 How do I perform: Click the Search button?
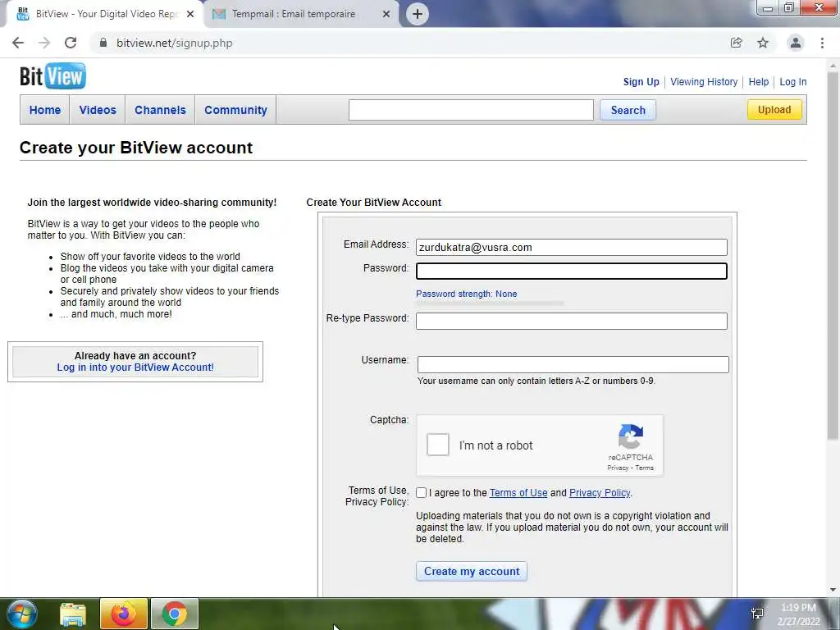628,110
